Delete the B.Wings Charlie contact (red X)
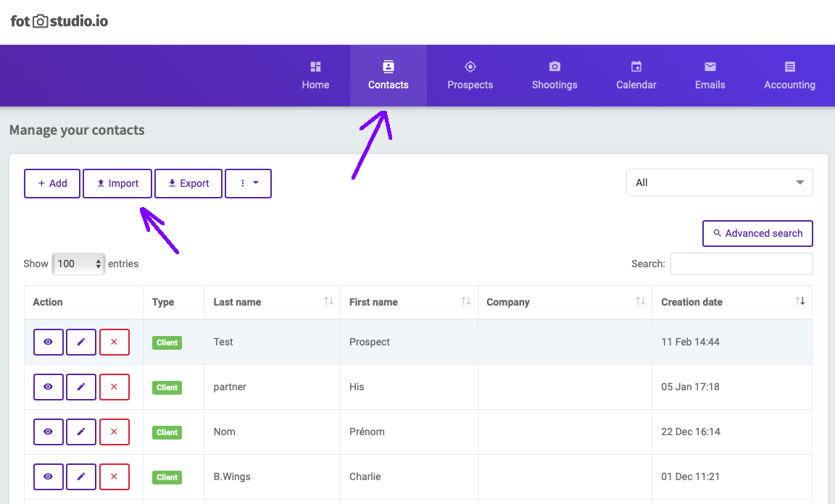 point(114,477)
